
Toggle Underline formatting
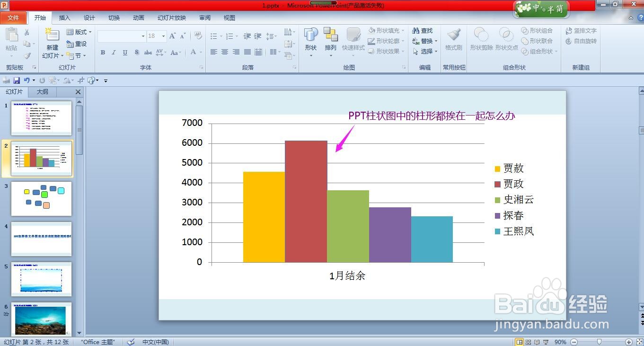tap(125, 52)
